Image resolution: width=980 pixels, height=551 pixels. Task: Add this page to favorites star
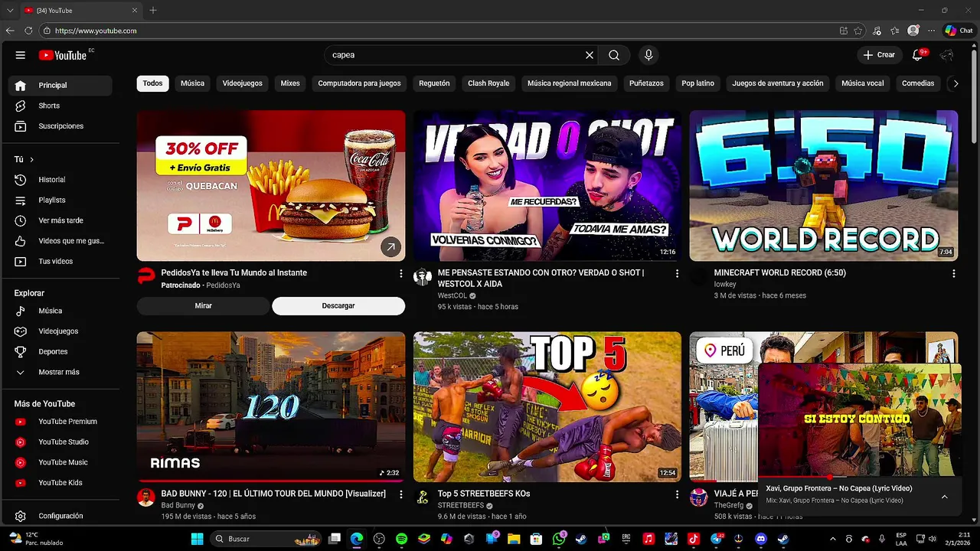(858, 31)
